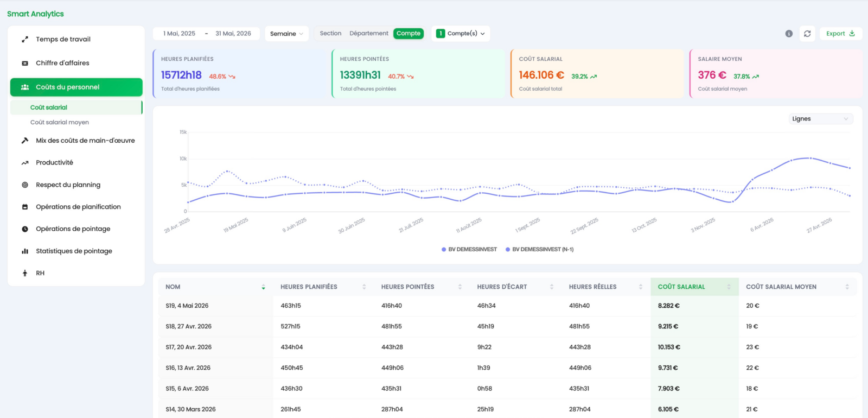
Task: Click the Mix des coûts hammer icon
Action: click(25, 141)
